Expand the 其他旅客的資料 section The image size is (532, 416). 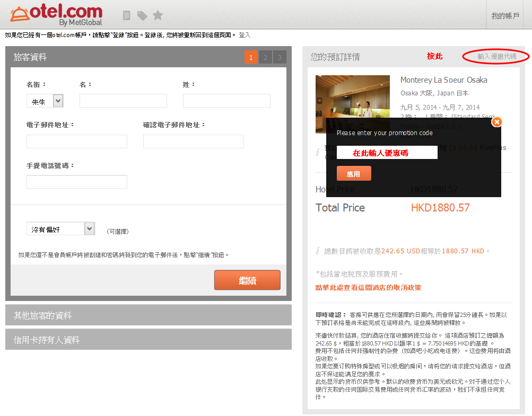(148, 315)
